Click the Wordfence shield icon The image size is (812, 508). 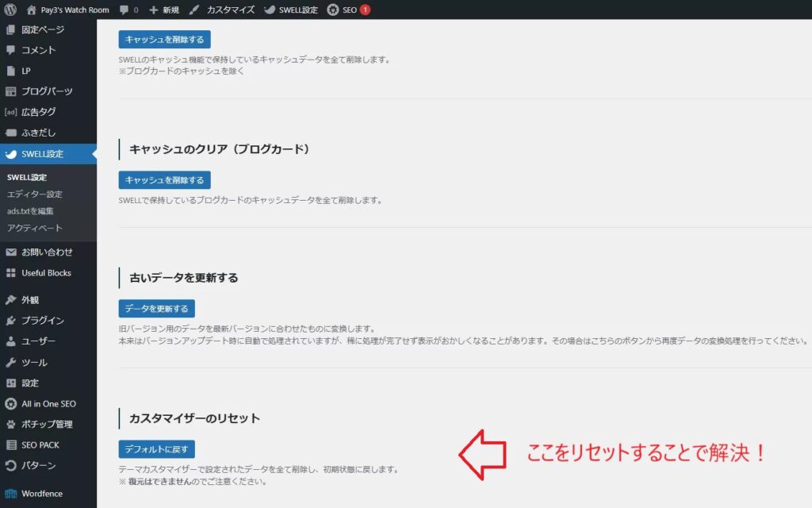10,494
